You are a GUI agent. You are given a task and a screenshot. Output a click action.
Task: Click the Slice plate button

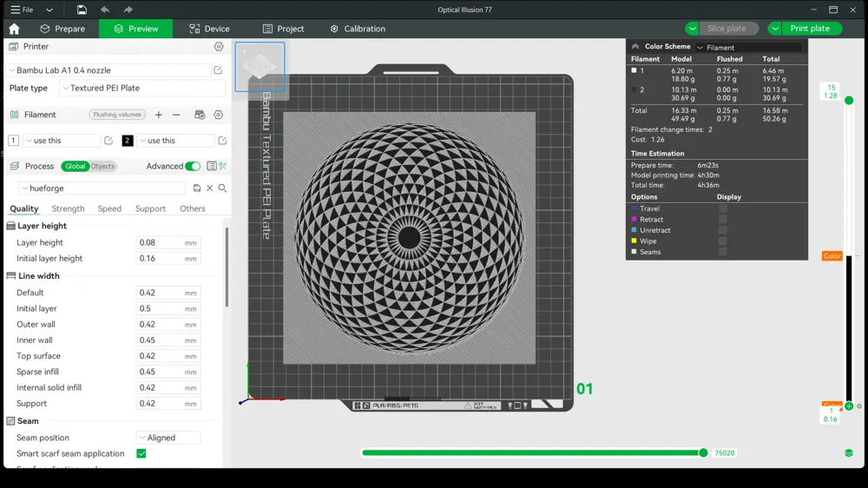click(x=727, y=29)
